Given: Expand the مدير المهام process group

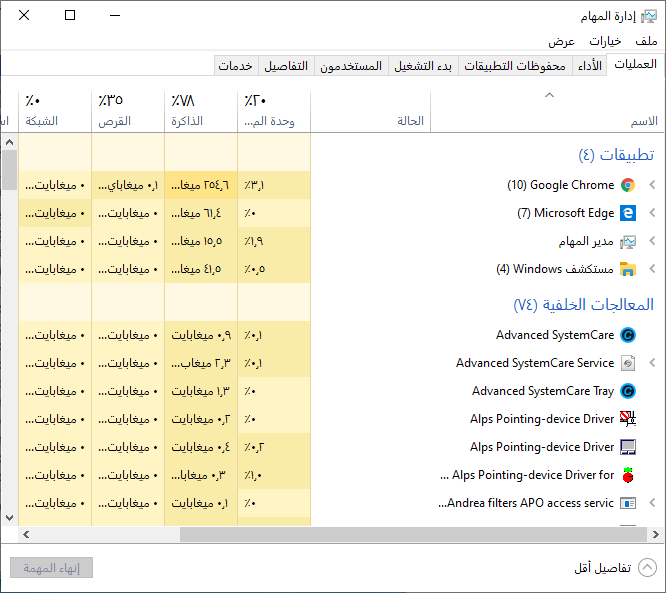Looking at the screenshot, I should 653,241.
